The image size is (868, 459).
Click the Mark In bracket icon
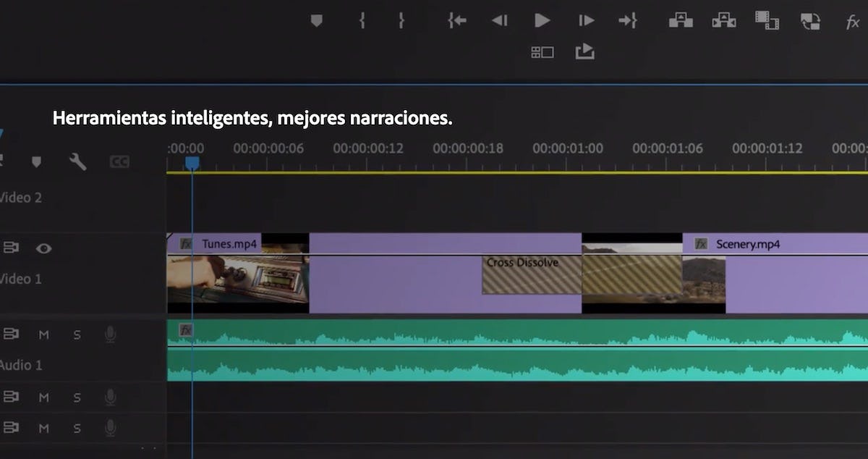[362, 21]
